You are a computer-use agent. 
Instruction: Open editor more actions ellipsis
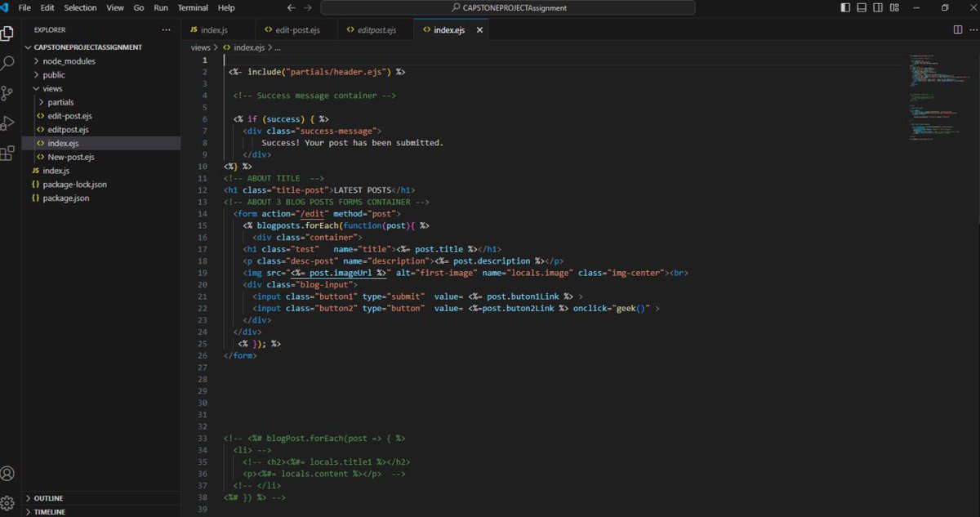(973, 29)
